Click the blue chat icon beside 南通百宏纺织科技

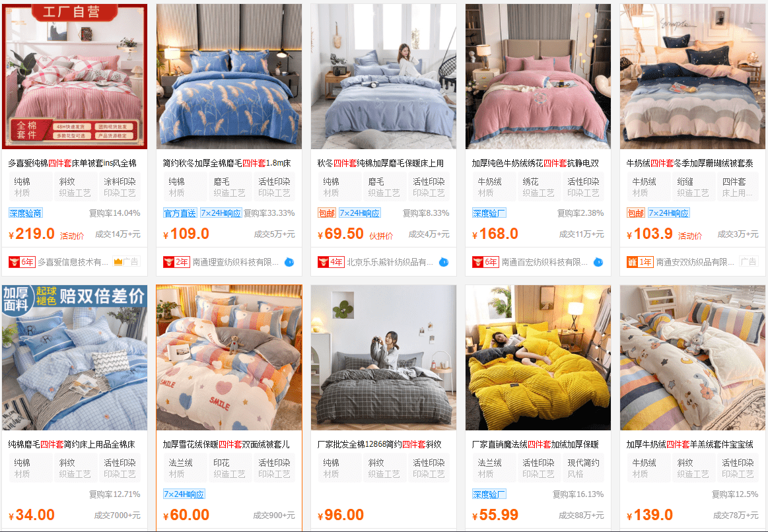(598, 262)
